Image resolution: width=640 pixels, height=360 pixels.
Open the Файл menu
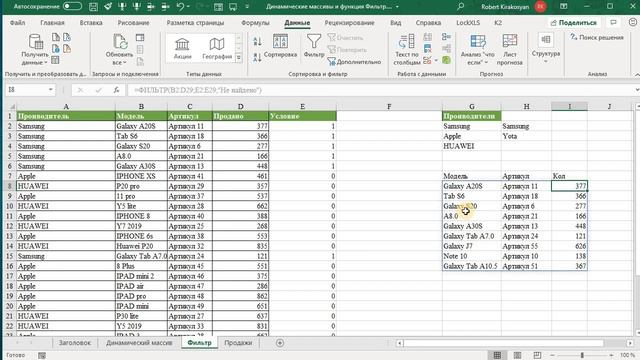18,23
